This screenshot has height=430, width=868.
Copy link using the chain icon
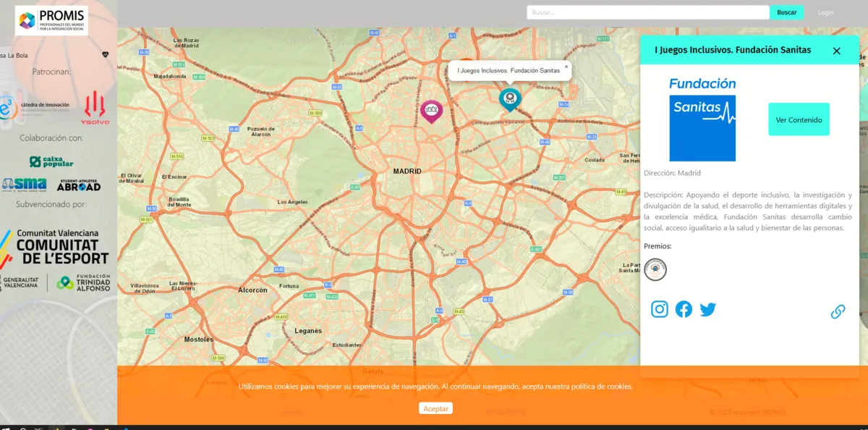(x=838, y=311)
